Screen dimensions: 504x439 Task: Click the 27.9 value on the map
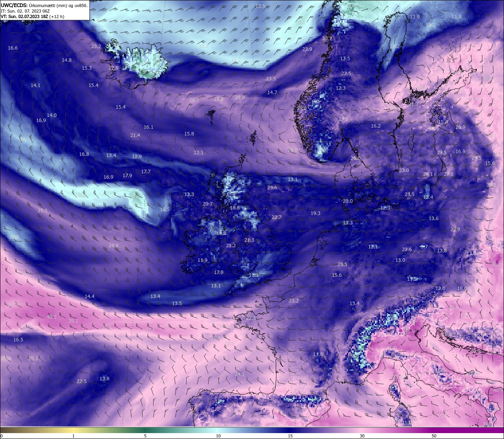[455, 229]
